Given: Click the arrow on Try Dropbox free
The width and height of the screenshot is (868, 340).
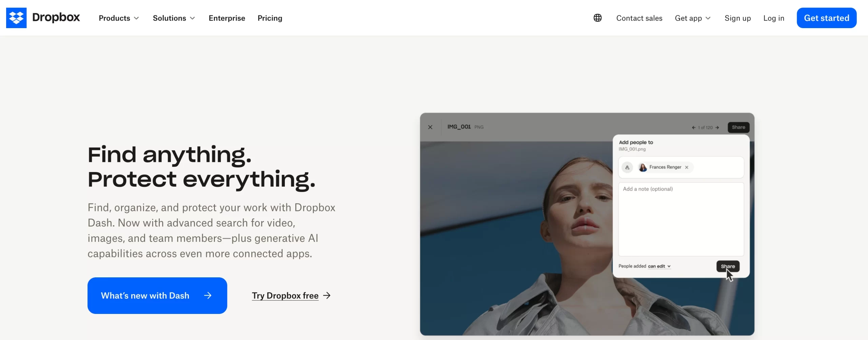Looking at the screenshot, I should click(327, 295).
